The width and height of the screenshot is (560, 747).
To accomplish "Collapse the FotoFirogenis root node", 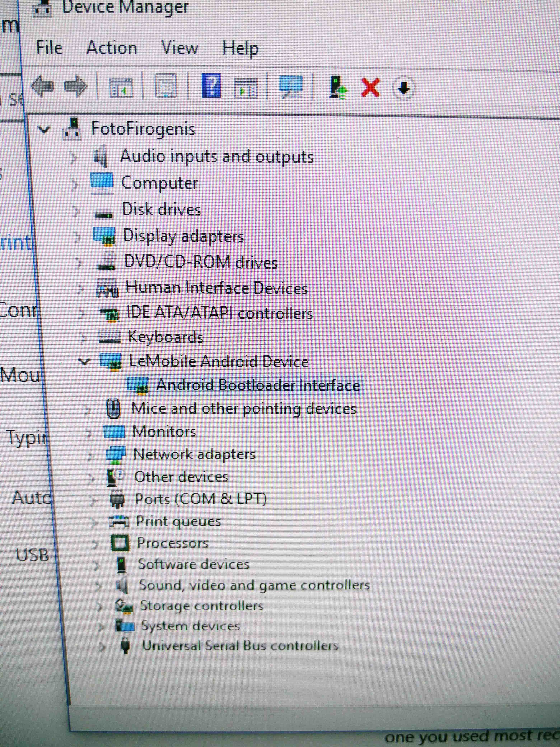I will coord(44,129).
